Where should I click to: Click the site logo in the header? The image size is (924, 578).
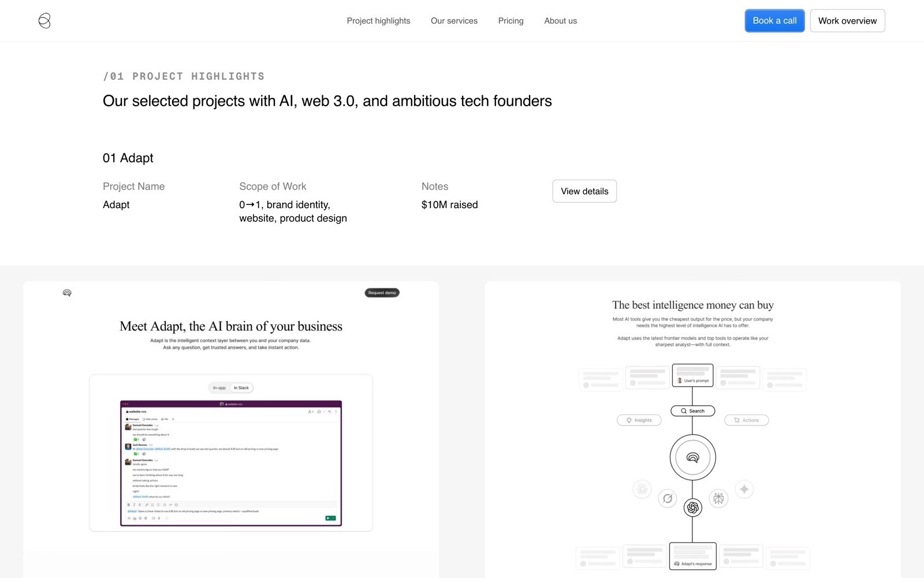[44, 21]
